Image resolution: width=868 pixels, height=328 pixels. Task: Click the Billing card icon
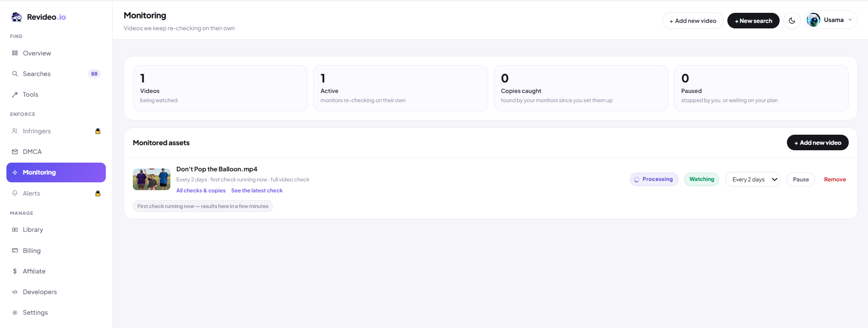(x=15, y=251)
